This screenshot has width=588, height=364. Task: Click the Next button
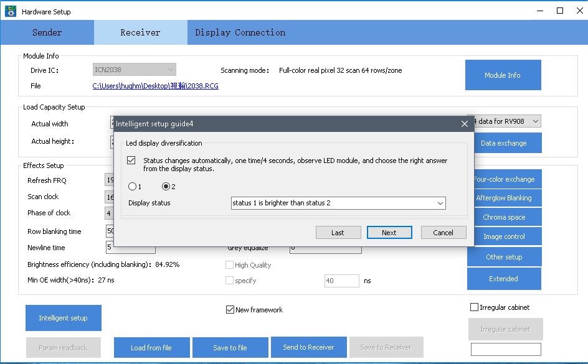pos(389,232)
